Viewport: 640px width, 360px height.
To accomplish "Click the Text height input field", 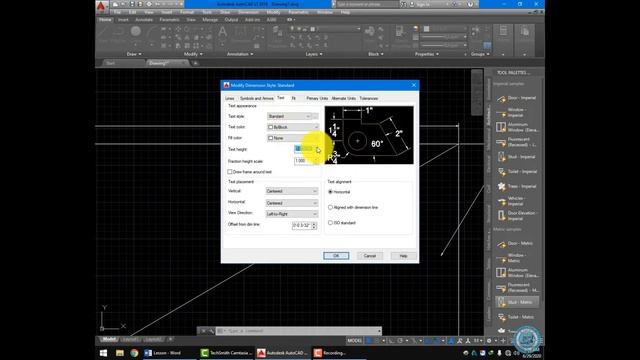I will click(x=303, y=149).
